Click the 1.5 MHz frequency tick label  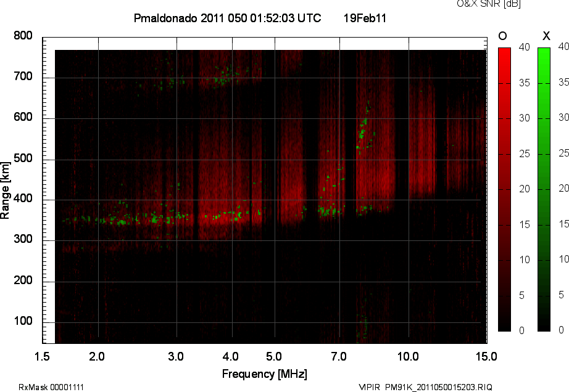pos(42,357)
